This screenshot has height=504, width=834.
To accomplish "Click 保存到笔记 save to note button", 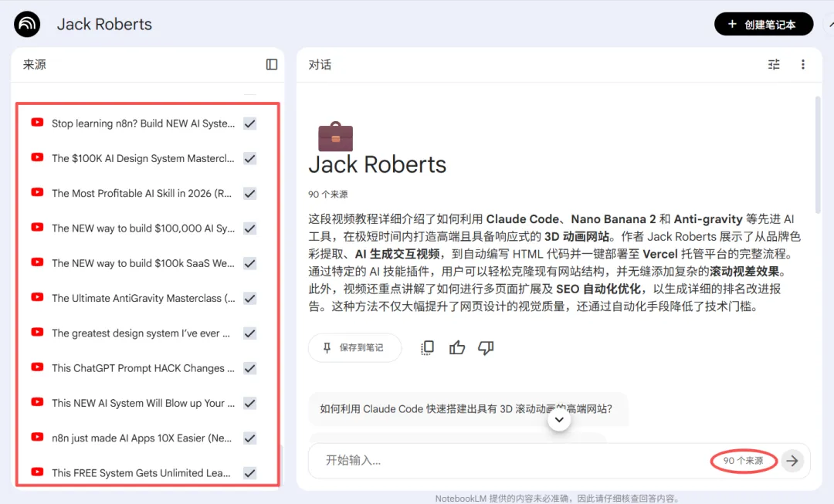I will [354, 347].
